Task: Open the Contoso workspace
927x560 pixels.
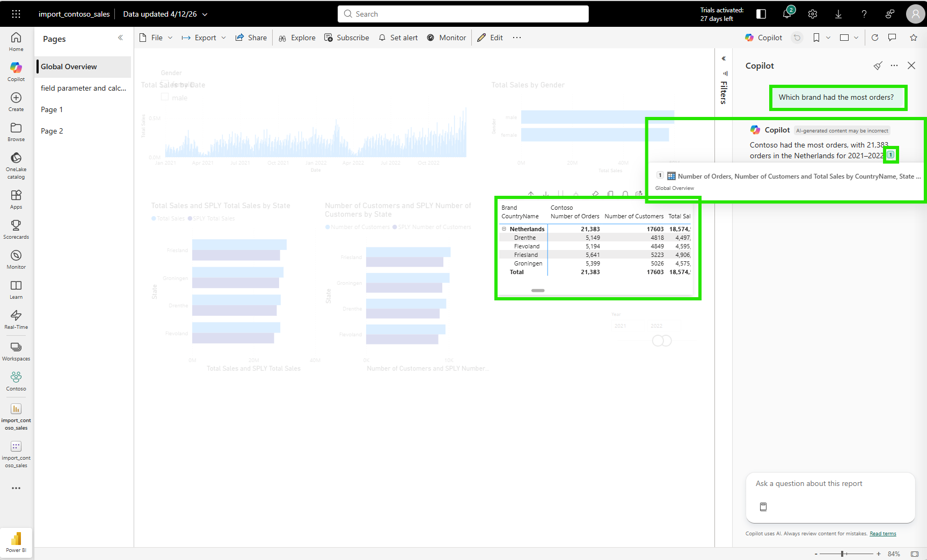Action: (x=16, y=381)
